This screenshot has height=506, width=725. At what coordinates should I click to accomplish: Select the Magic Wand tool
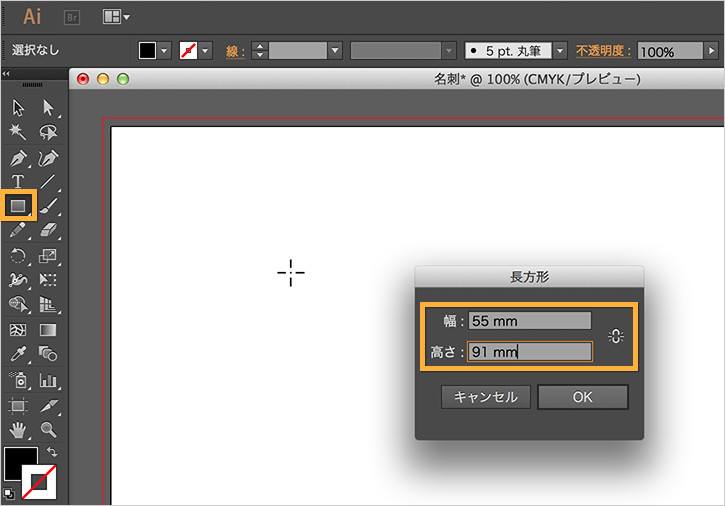click(18, 132)
